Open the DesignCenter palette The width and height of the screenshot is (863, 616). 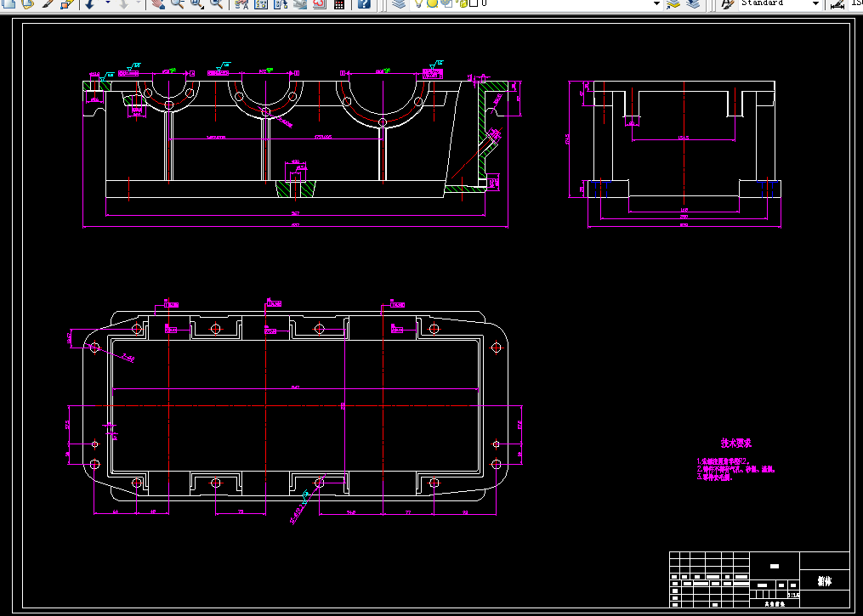point(261,3)
